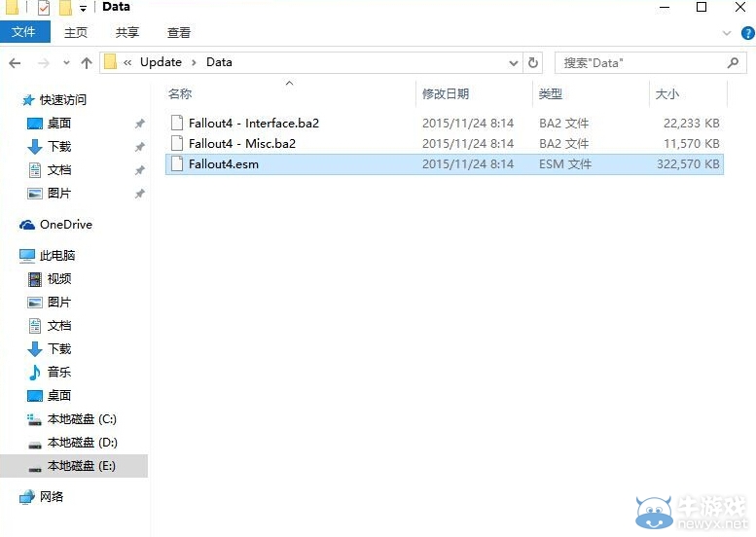Click size cell 322,570 KB
The height and width of the screenshot is (537, 756).
[x=688, y=164]
